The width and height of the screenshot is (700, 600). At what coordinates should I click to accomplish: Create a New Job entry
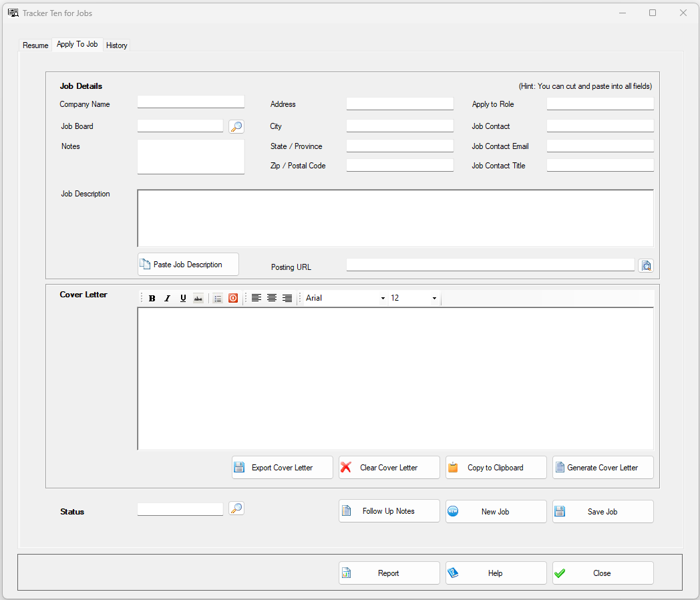click(x=496, y=512)
